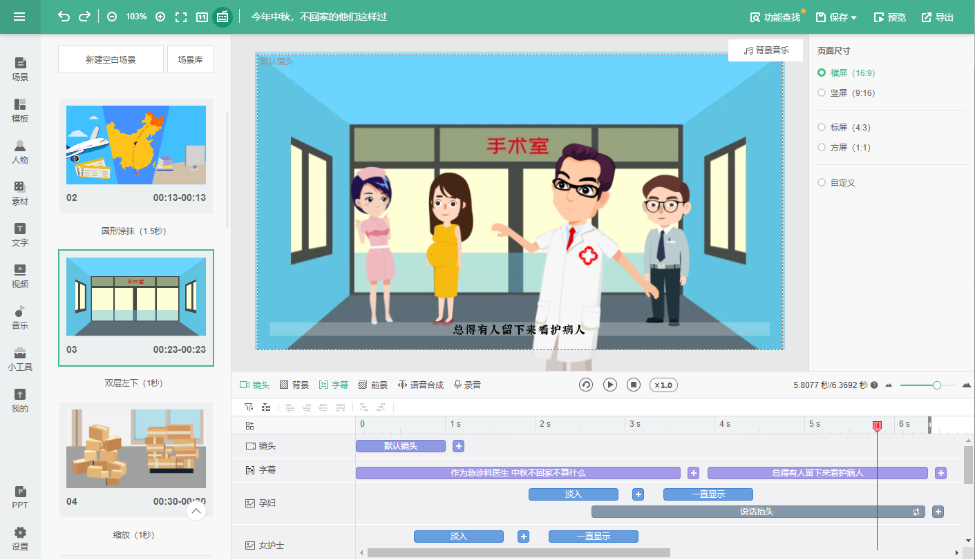Image resolution: width=975 pixels, height=560 pixels.
Task: Open 功能查找 search
Action: [775, 17]
